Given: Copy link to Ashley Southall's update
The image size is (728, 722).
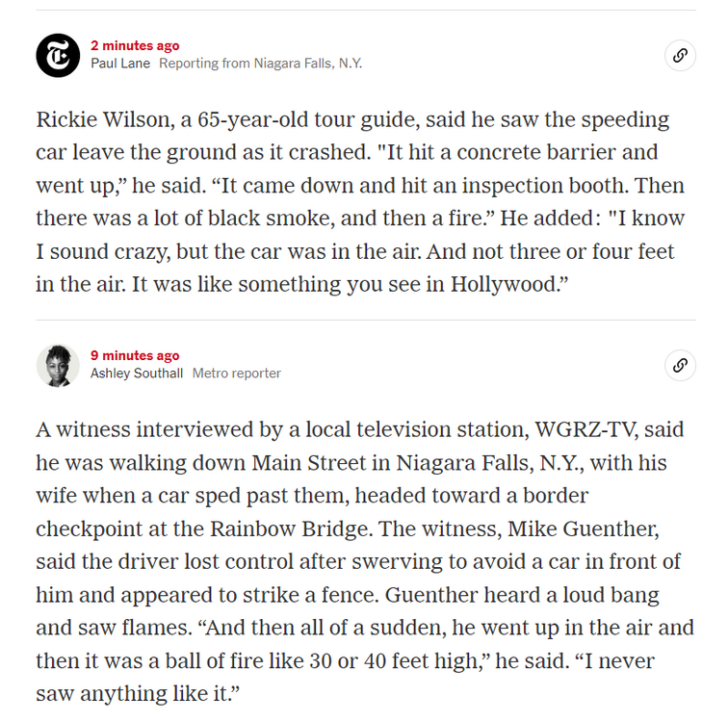Looking at the screenshot, I should pyautogui.click(x=680, y=365).
